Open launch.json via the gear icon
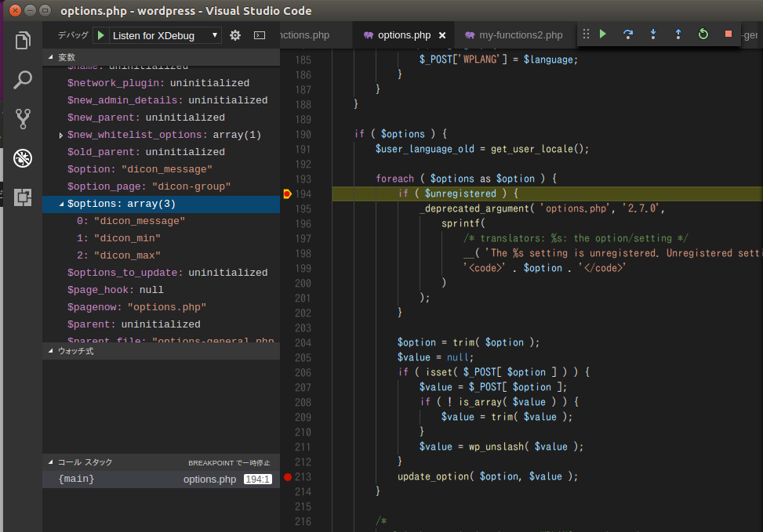The width and height of the screenshot is (763, 532). pyautogui.click(x=235, y=35)
